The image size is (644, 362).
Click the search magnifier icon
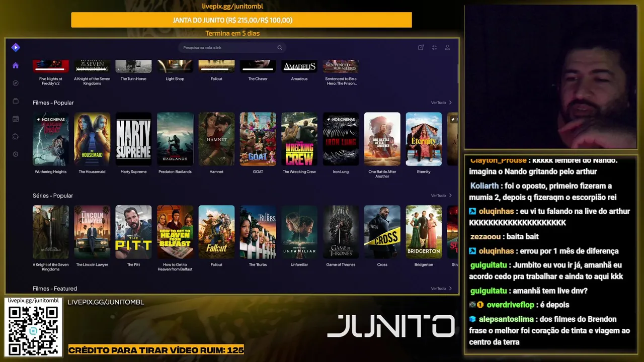pyautogui.click(x=280, y=48)
